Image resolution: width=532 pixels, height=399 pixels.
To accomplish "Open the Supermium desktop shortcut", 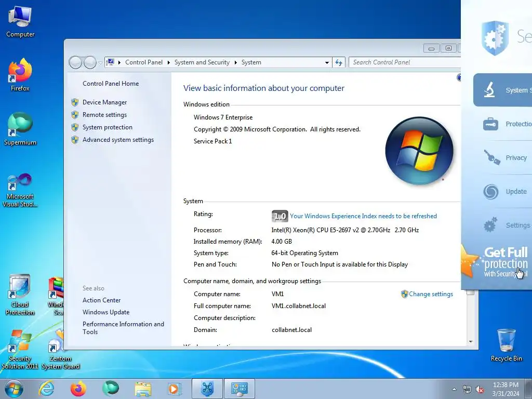I will (20, 129).
